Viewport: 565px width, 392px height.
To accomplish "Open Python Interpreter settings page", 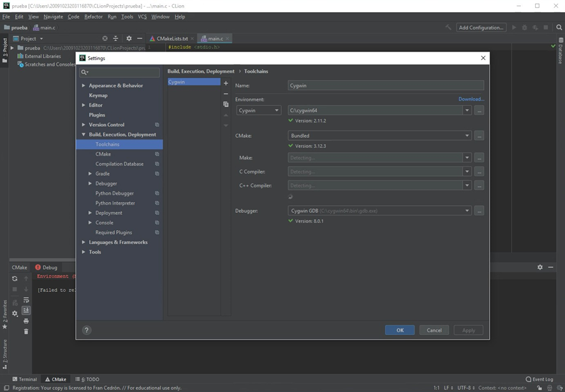I will [115, 203].
